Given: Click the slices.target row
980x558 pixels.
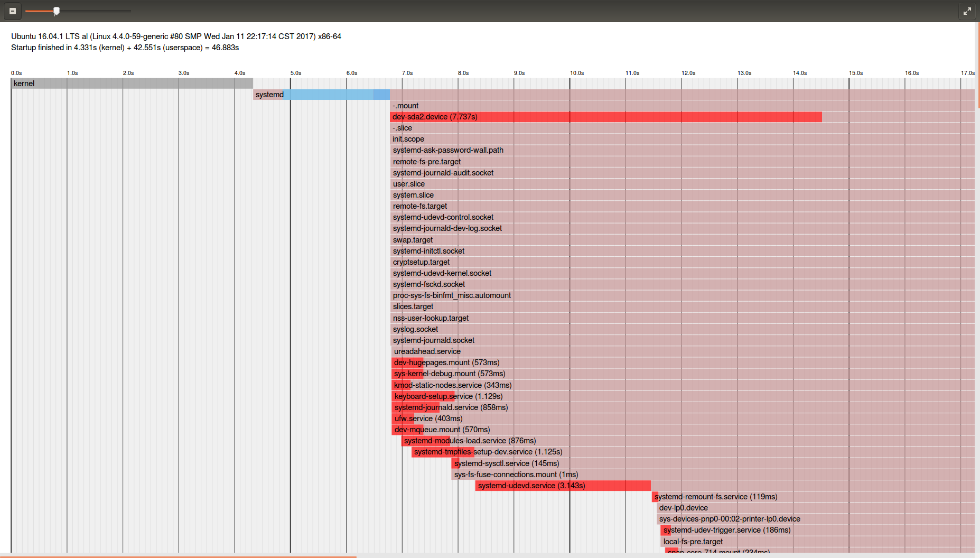Looking at the screenshot, I should pos(682,306).
